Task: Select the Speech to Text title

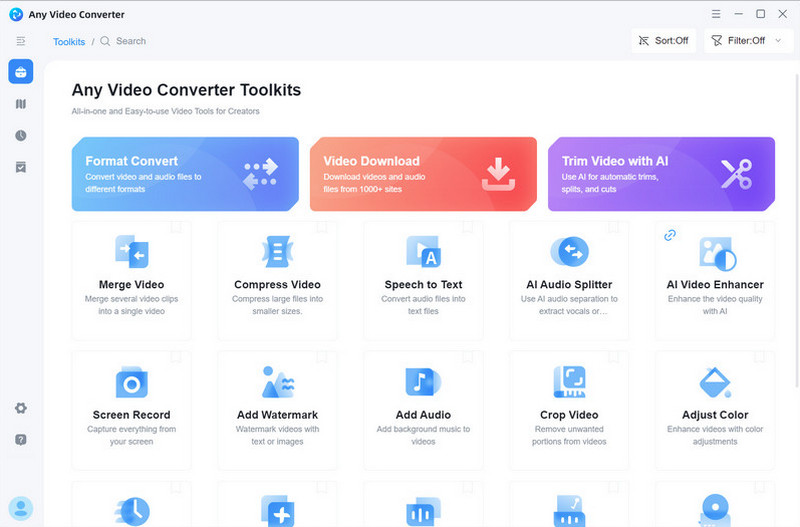Action: tap(423, 285)
